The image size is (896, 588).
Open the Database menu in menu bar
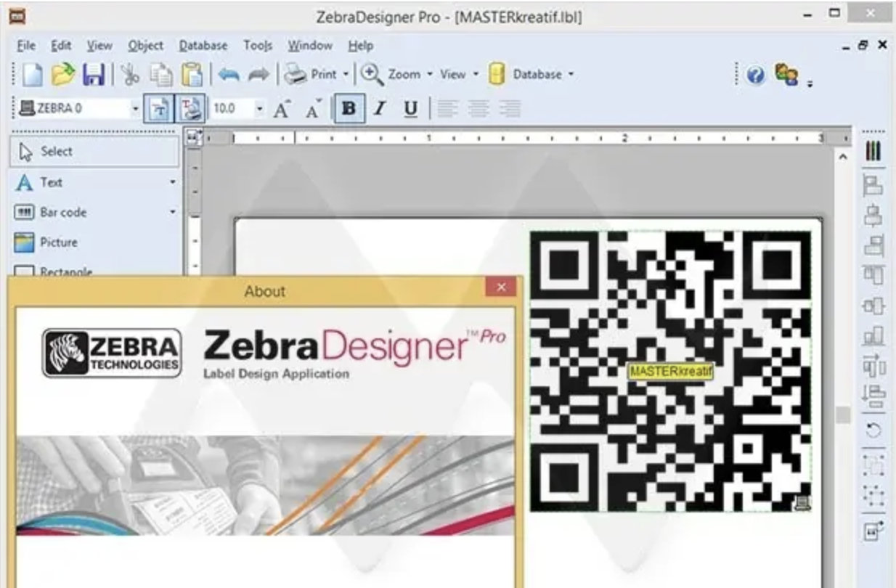(x=203, y=46)
